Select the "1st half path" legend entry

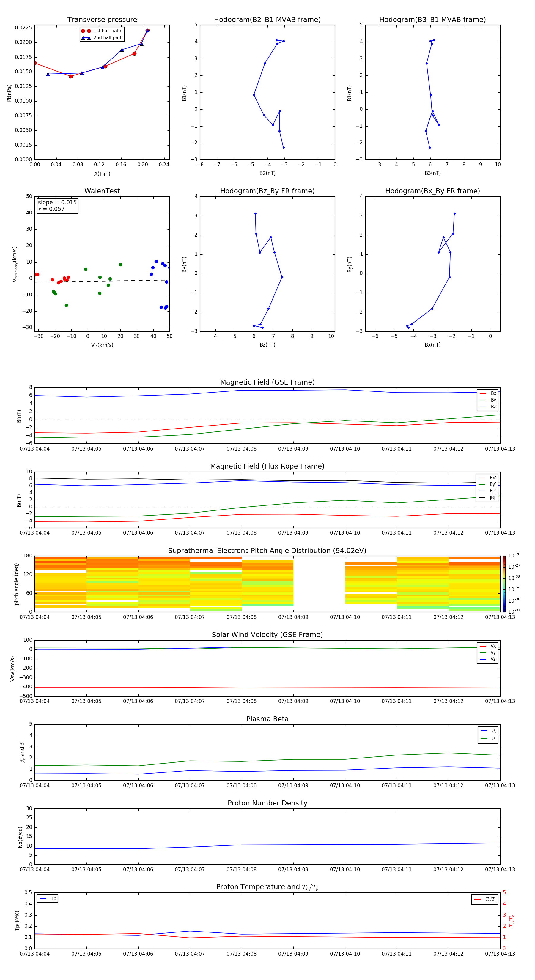[102, 31]
